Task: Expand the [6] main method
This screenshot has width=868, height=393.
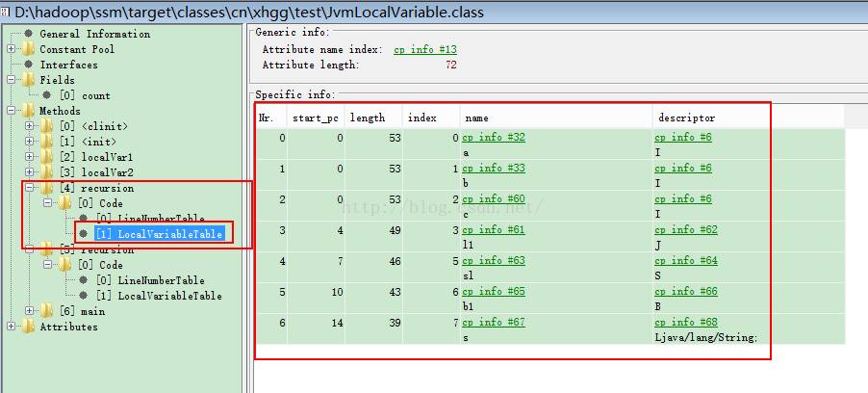Action: pos(30,311)
